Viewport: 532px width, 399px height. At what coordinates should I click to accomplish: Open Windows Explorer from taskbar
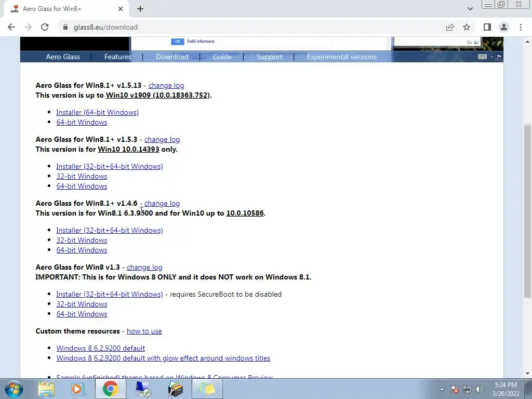pyautogui.click(x=46, y=389)
